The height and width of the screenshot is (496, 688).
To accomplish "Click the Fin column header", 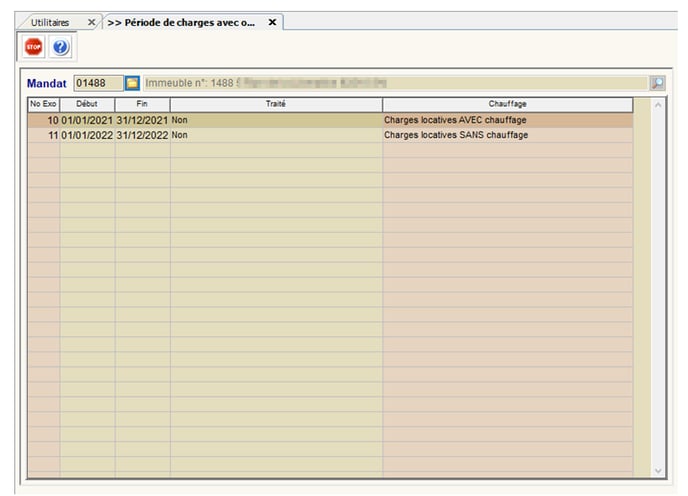I will pyautogui.click(x=142, y=104).
